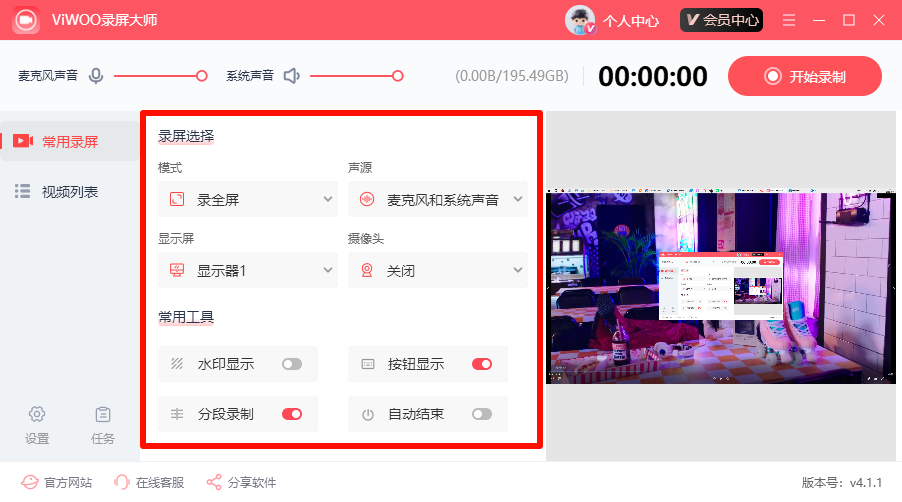This screenshot has height=502, width=902.
Task: Click the 常用工具 section heading
Action: point(186,317)
